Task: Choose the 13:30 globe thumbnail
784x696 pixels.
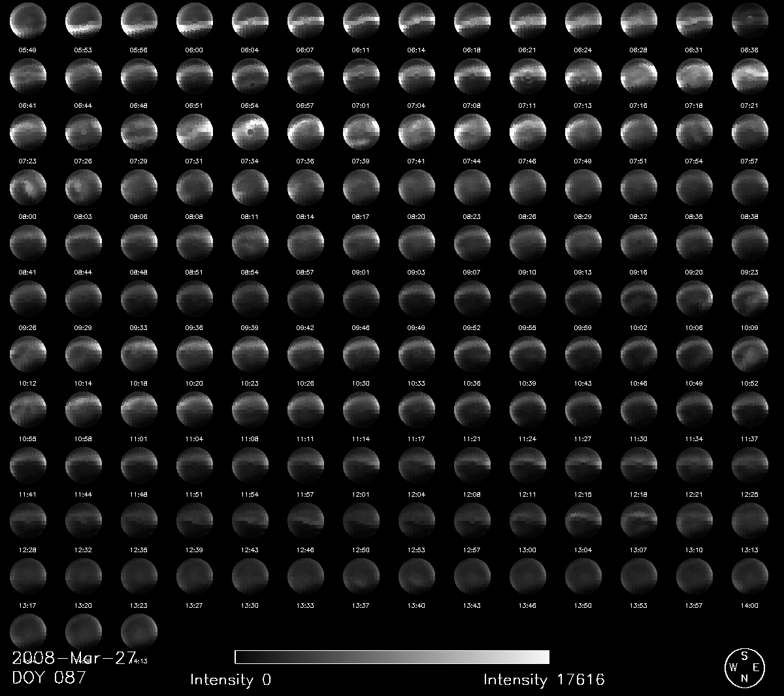Action: 250,577
